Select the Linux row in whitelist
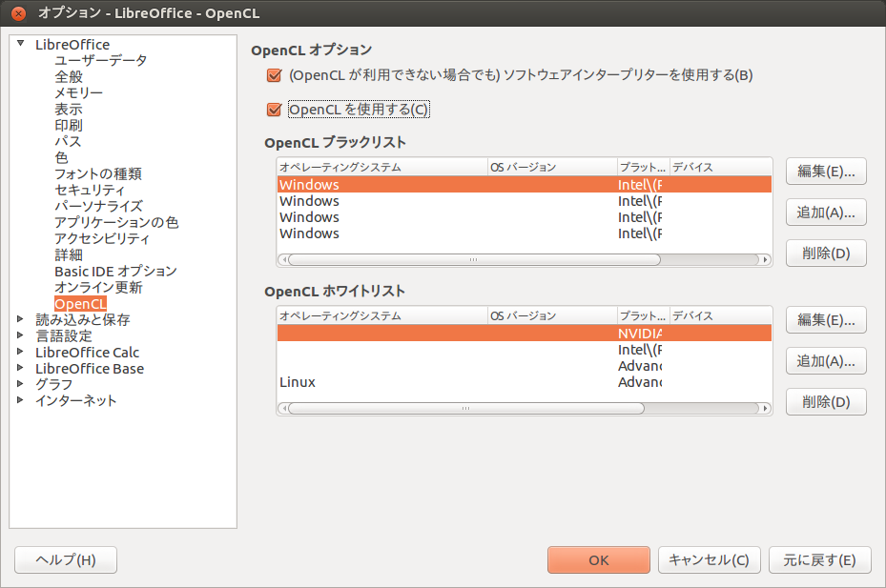The height and width of the screenshot is (588, 886). [524, 382]
